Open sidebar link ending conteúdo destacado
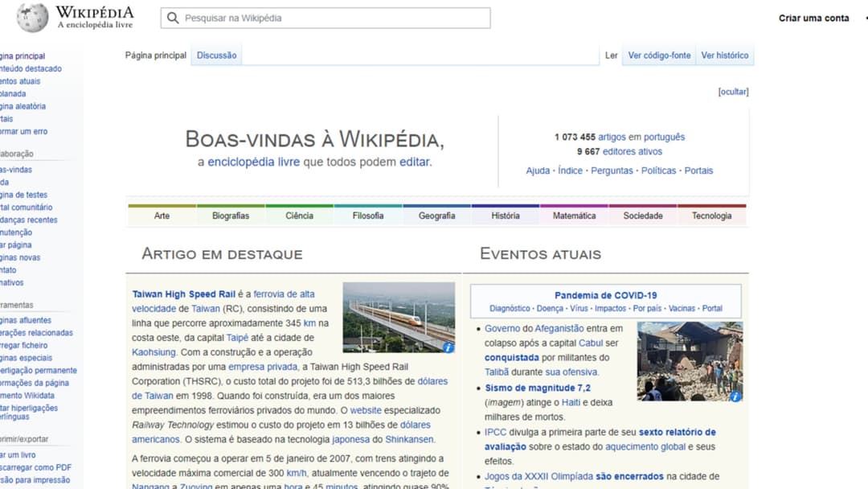Image resolution: width=868 pixels, height=489 pixels. point(31,68)
